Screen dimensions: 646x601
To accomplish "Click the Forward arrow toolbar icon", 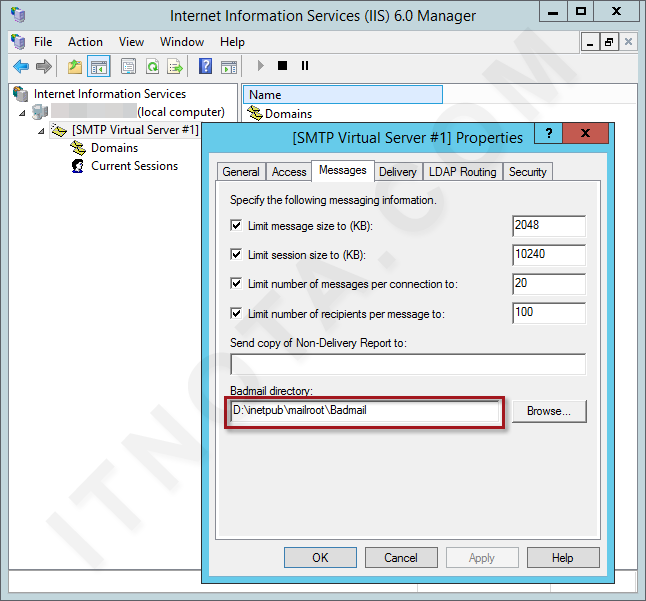I will pyautogui.click(x=44, y=66).
